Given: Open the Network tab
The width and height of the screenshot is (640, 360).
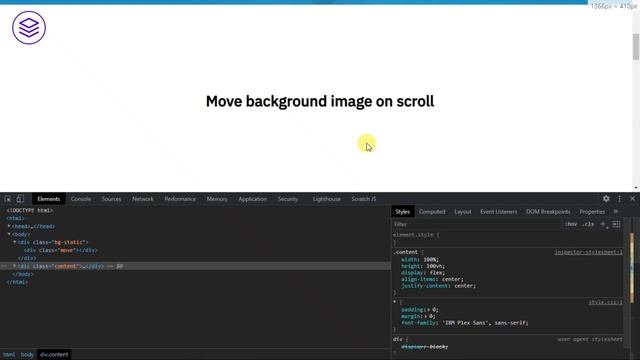Looking at the screenshot, I should click(143, 199).
